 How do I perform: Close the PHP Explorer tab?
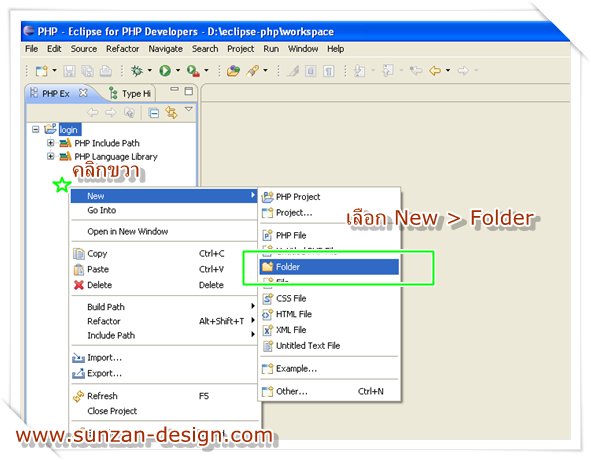tap(83, 93)
